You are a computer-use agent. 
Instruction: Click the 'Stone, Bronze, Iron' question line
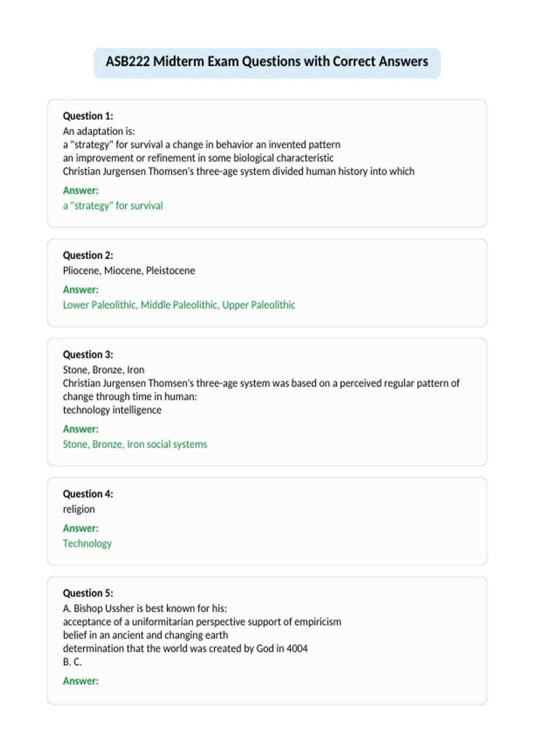tap(104, 370)
